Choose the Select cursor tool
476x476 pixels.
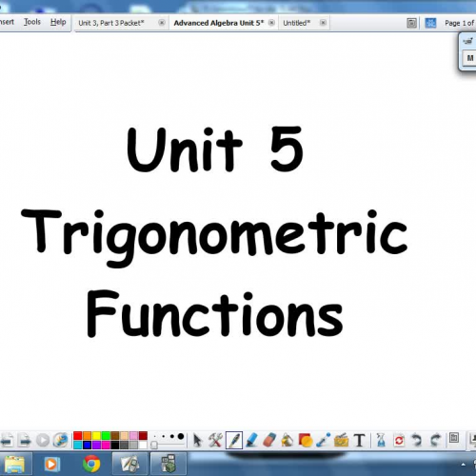click(x=197, y=441)
